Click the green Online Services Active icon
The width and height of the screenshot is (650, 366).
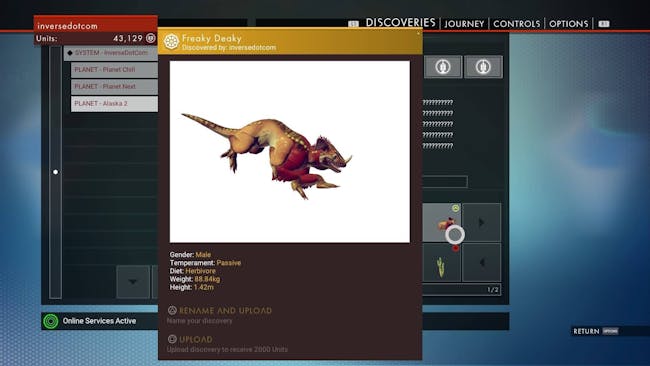coord(51,321)
